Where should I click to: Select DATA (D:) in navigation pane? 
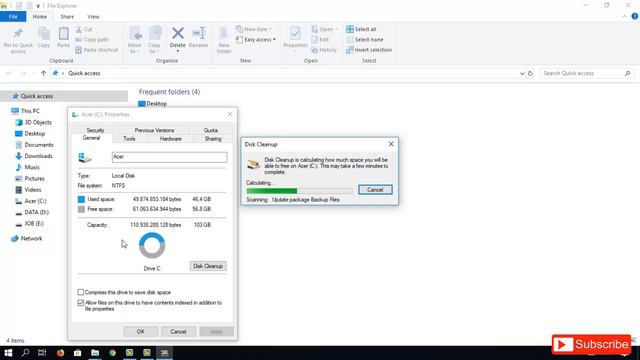point(32,213)
